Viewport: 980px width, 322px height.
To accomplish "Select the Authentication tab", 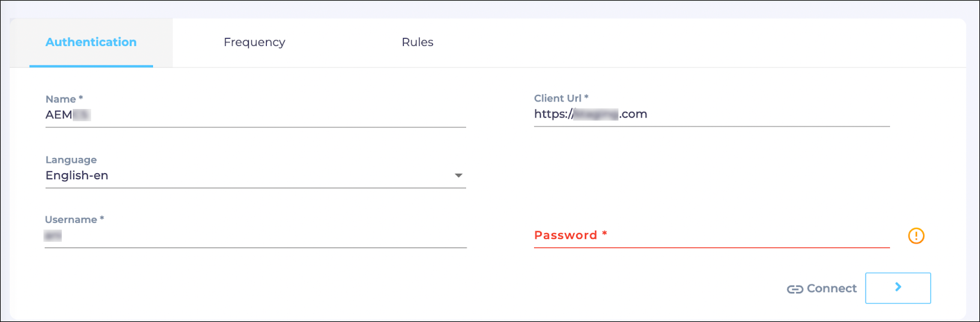I will 91,42.
